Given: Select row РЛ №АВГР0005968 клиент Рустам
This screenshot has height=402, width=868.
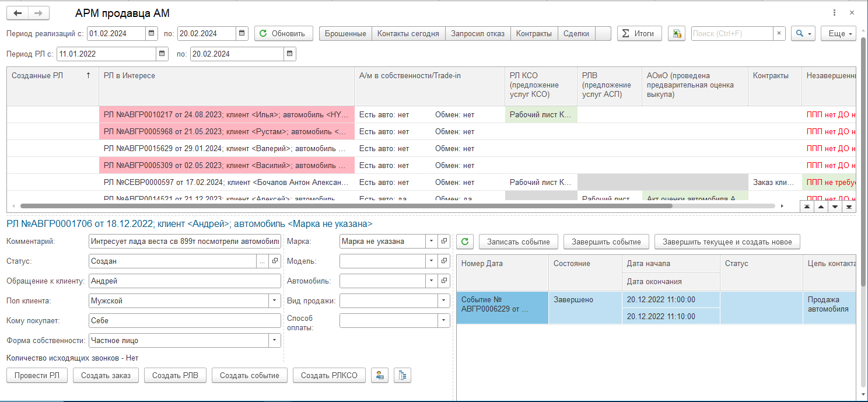Looking at the screenshot, I should 227,131.
